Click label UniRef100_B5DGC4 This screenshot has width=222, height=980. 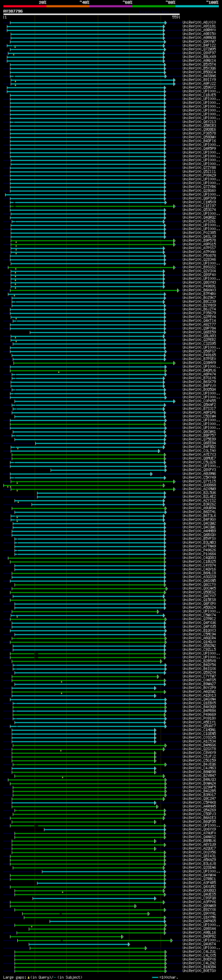[199, 72]
